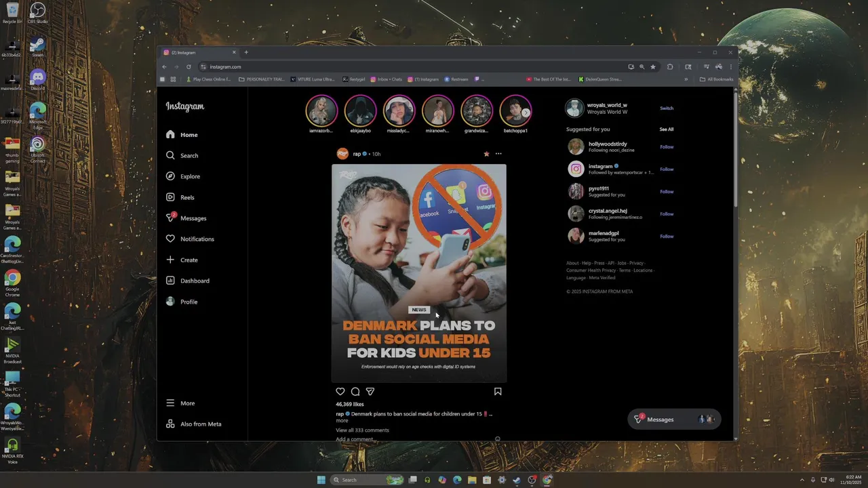Click Create plus in sidebar
Screen dimensions: 868x488
pyautogui.click(x=182, y=260)
